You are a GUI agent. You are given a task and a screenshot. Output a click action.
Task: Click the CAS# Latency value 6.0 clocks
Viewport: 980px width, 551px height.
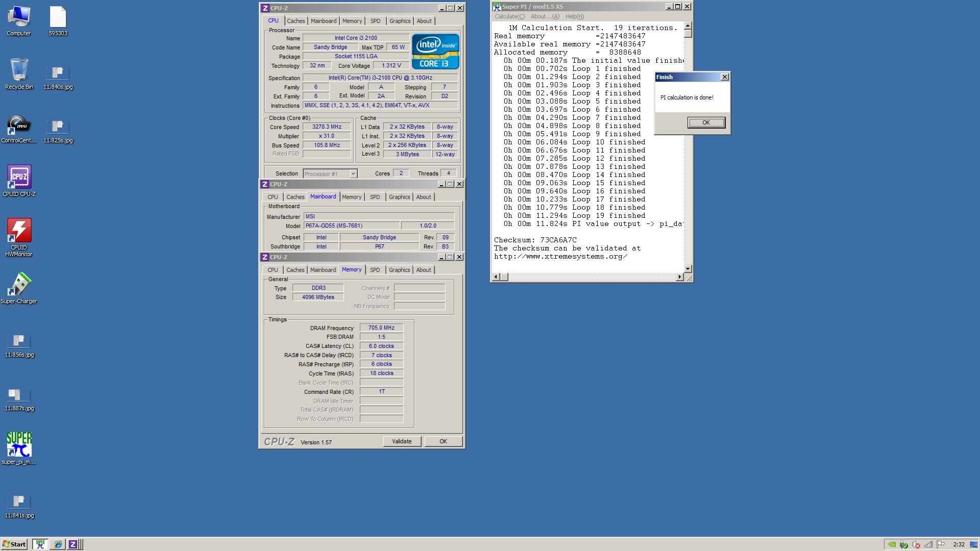coord(381,346)
